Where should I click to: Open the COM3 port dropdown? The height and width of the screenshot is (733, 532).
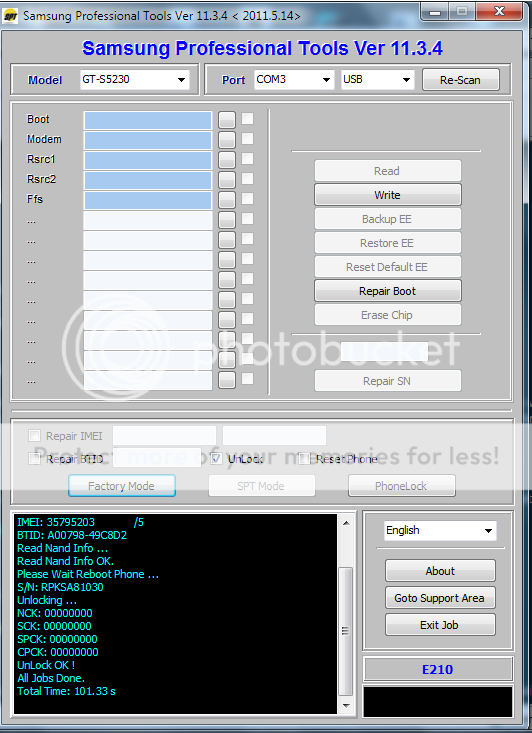[294, 79]
